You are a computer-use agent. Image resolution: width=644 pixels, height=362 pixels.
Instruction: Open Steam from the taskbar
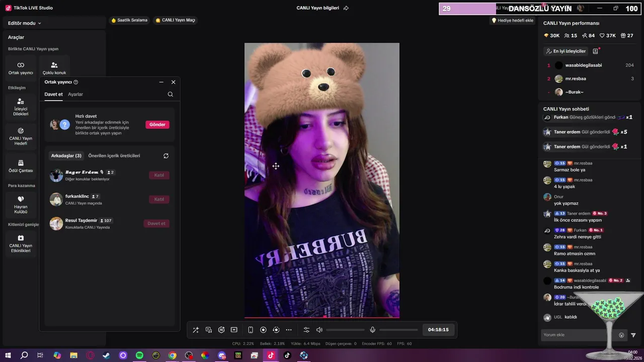click(106, 355)
